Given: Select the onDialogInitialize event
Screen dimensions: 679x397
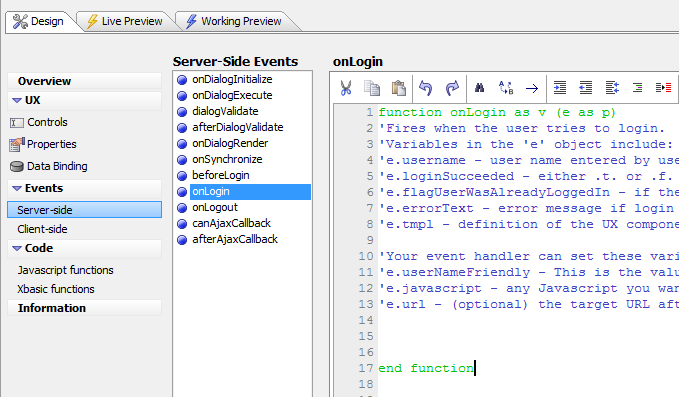Looking at the screenshot, I should 232,80.
